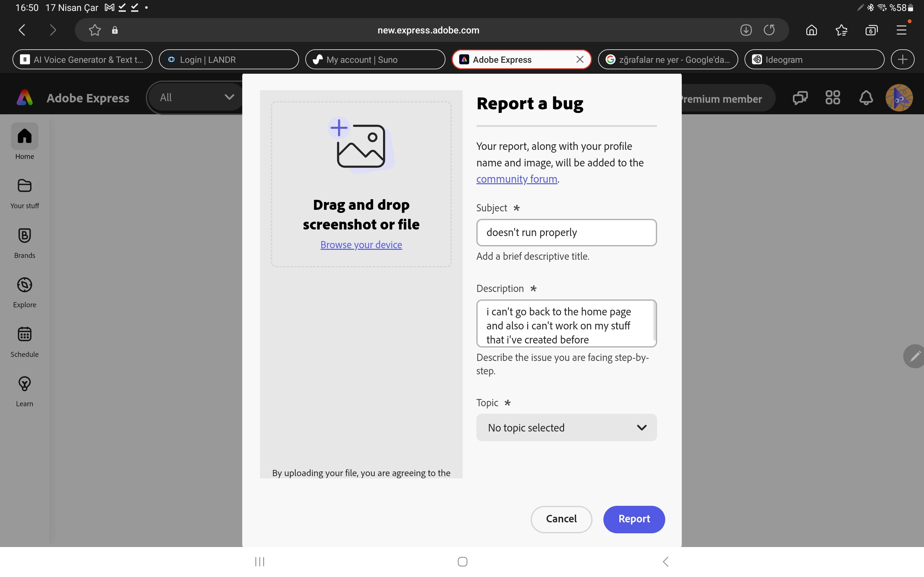The height and width of the screenshot is (577, 924).
Task: Open the apps grid icon
Action: [833, 98]
